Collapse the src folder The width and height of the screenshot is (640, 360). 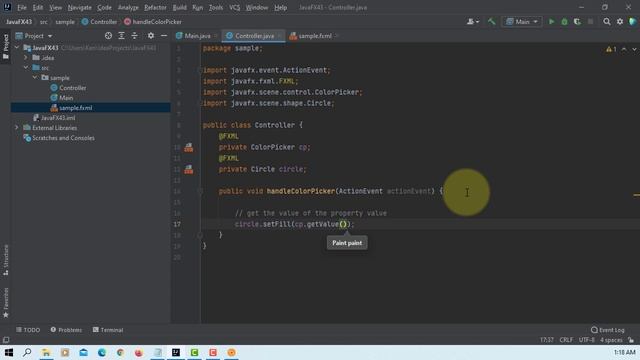[26, 68]
